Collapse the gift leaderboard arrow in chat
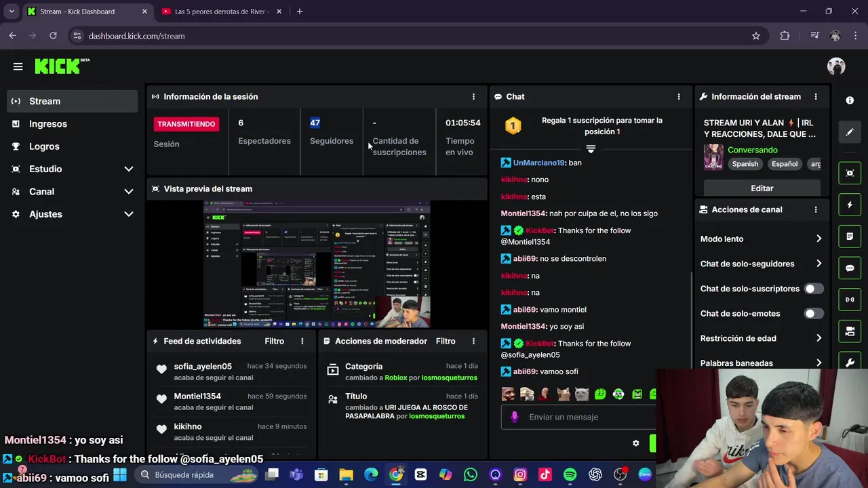This screenshot has height=488, width=868. click(x=591, y=148)
